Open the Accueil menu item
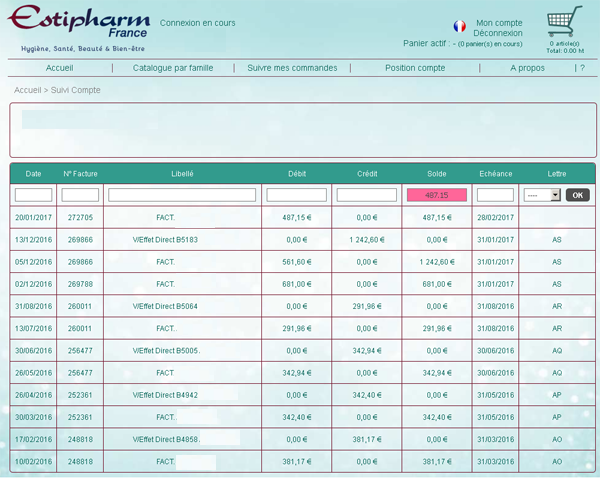 click(59, 68)
